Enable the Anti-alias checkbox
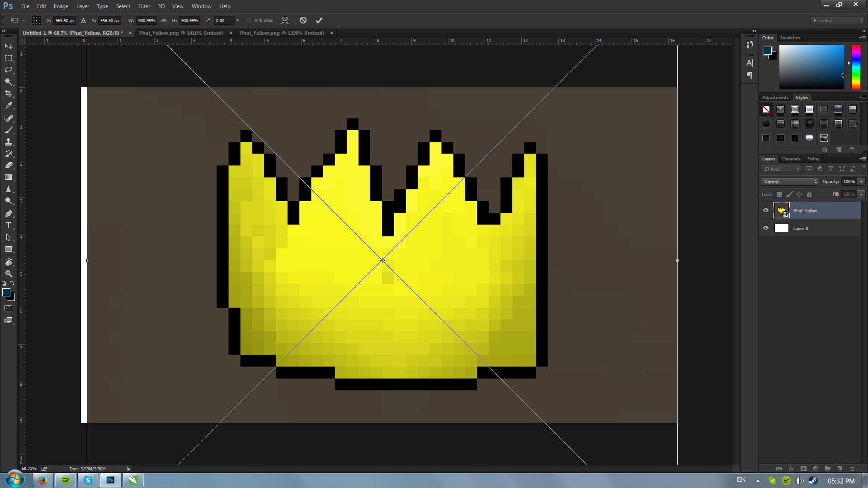The width and height of the screenshot is (868, 488). click(x=249, y=20)
